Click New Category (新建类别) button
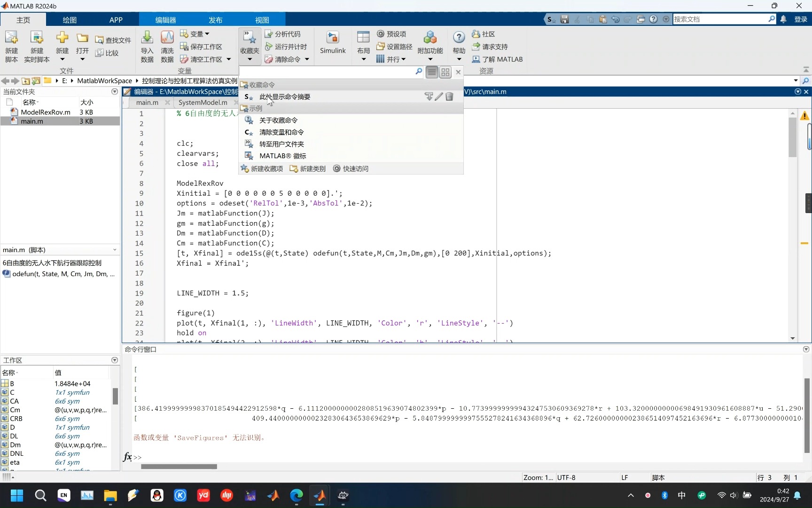The width and height of the screenshot is (812, 508). [x=308, y=168]
